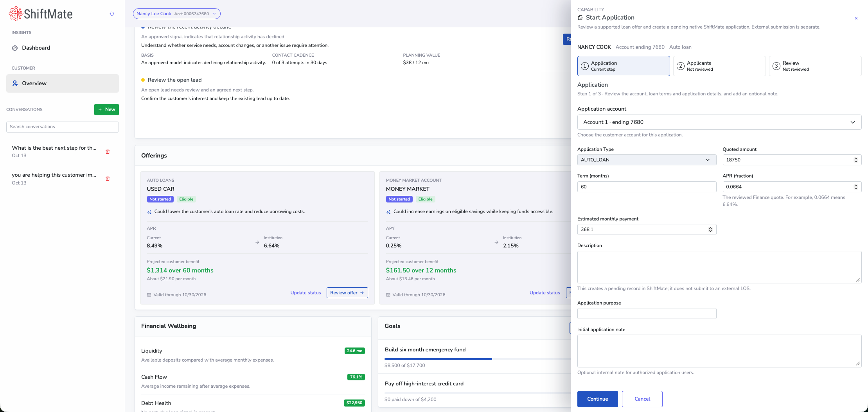Click the Eligible badge on Money Market
The image size is (868, 412).
coord(425,199)
